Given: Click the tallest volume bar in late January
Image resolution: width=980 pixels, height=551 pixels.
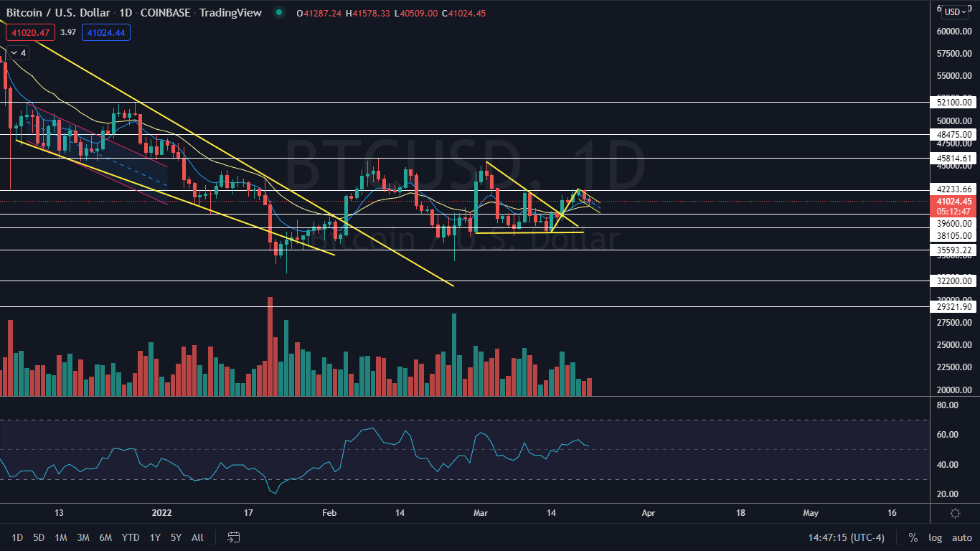Looking at the screenshot, I should pos(270,347).
